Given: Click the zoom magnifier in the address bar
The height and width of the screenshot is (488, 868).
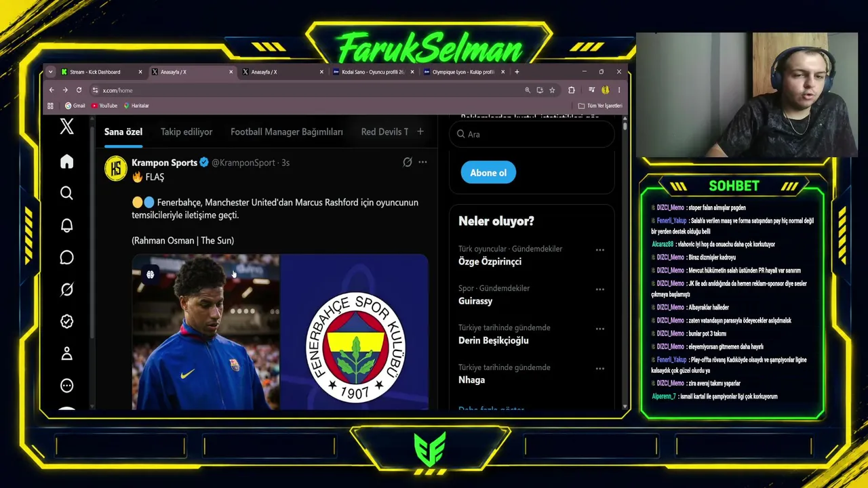Looking at the screenshot, I should point(527,90).
